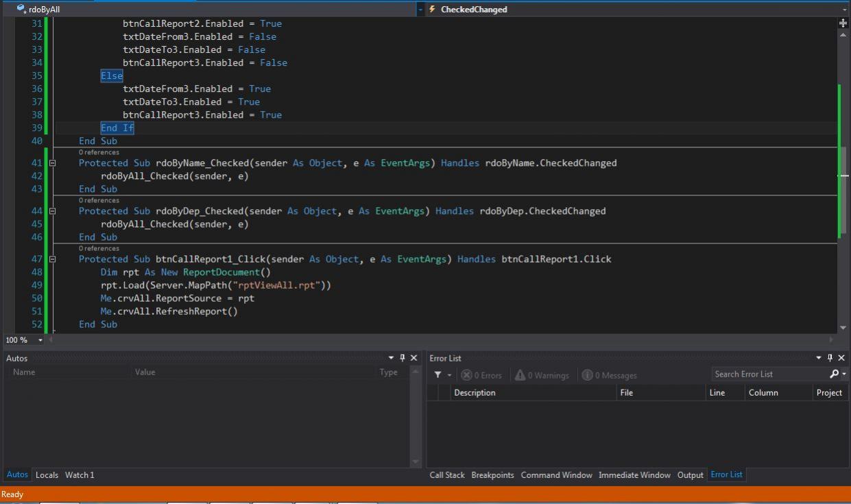Click the "rptViewAll.rpt" string literal
The height and width of the screenshot is (504, 851).
[x=276, y=285]
